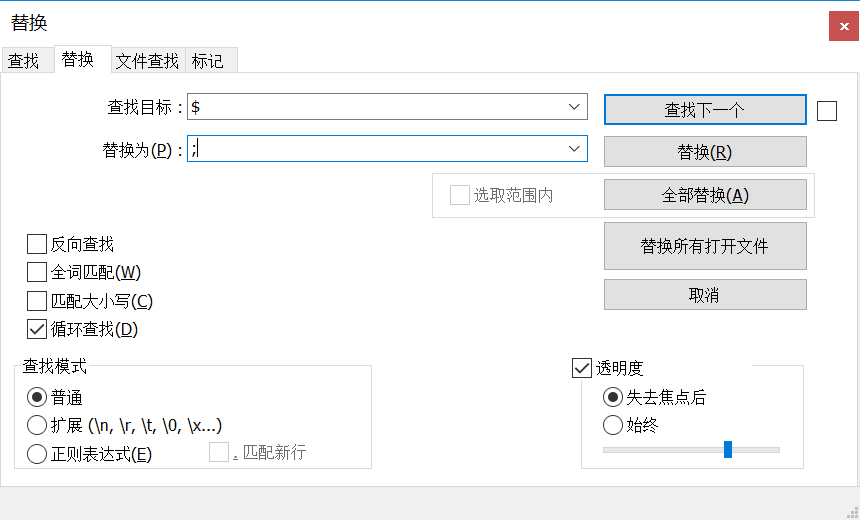Click the 查找下一个 button
860x520 pixels.
click(x=705, y=110)
